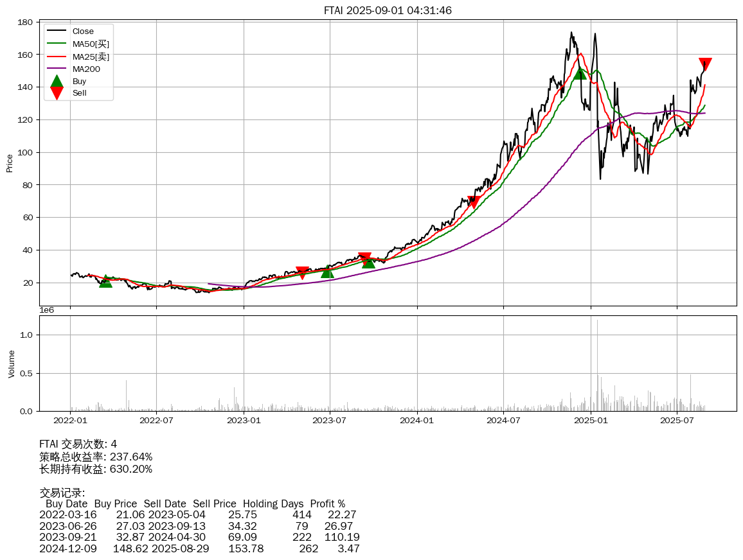
Task: Click the chart title FTAI 2025-09-01
Action: coord(388,10)
